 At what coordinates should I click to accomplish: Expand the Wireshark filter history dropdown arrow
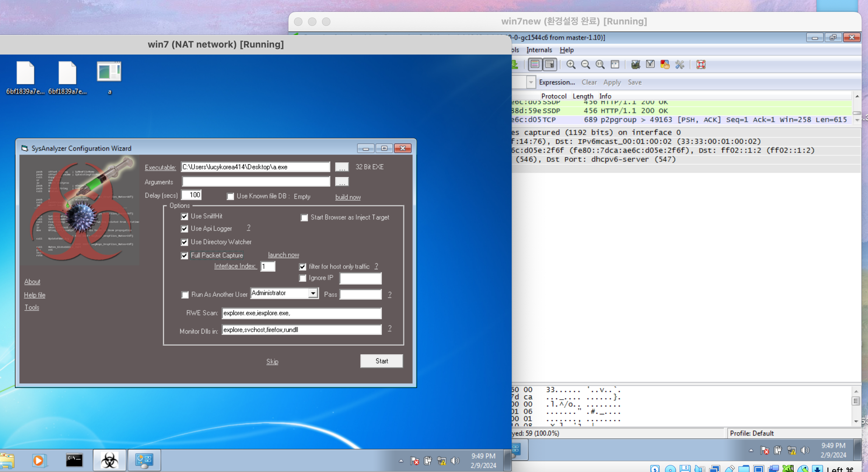(531, 83)
